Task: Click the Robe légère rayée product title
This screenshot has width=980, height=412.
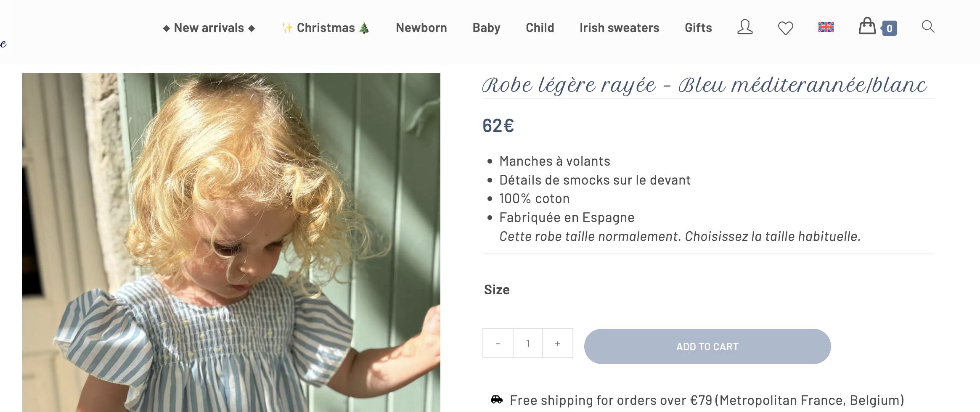Action: click(704, 85)
